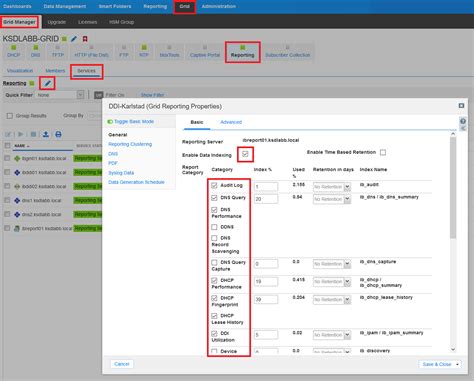Open the Subscriber Collection service tab
Screen dimensions: 474x381
click(287, 52)
